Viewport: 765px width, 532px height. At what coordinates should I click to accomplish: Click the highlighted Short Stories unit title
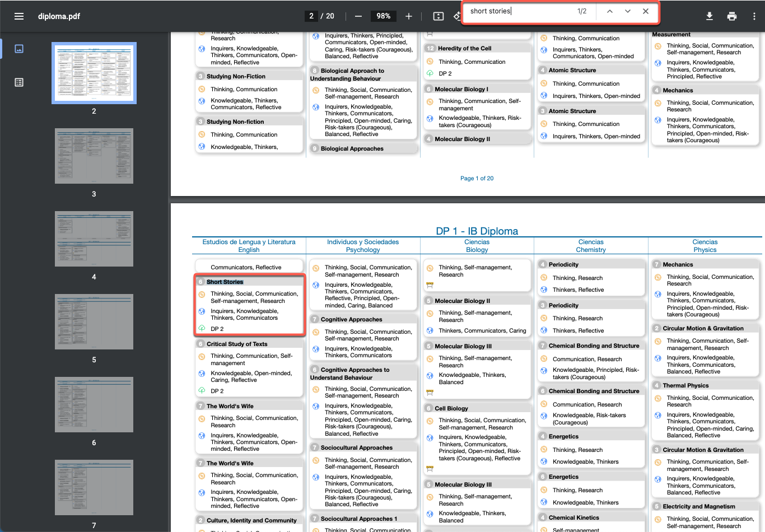(225, 282)
